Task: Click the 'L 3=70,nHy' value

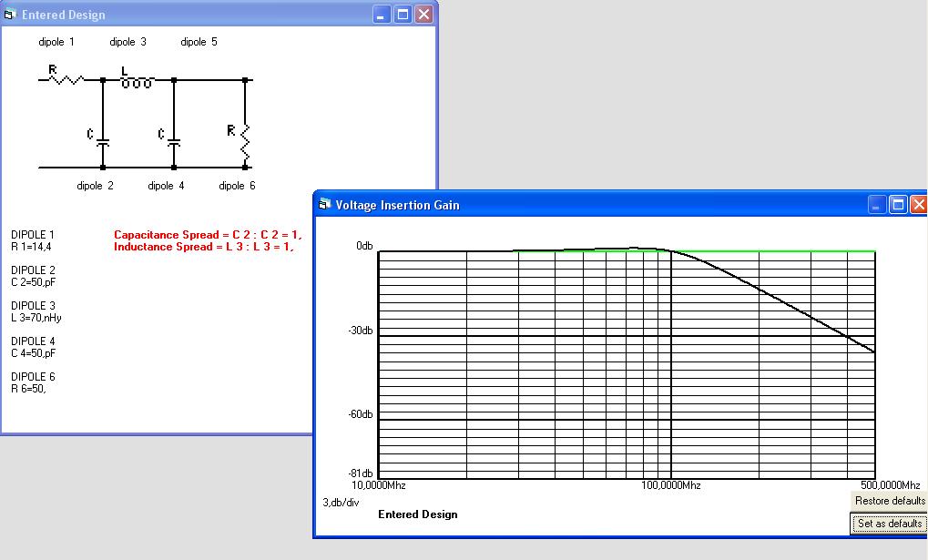Action: point(36,318)
